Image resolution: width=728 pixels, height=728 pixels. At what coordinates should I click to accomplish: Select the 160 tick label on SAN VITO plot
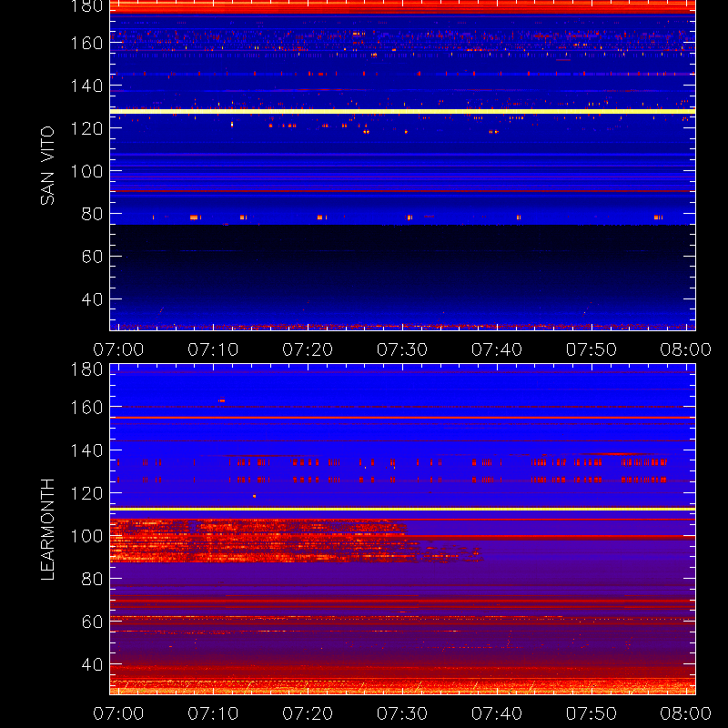[86, 43]
